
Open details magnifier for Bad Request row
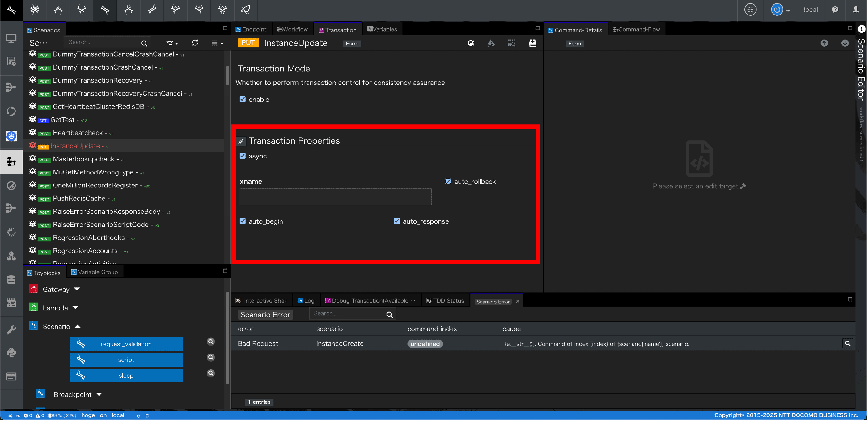(x=847, y=343)
